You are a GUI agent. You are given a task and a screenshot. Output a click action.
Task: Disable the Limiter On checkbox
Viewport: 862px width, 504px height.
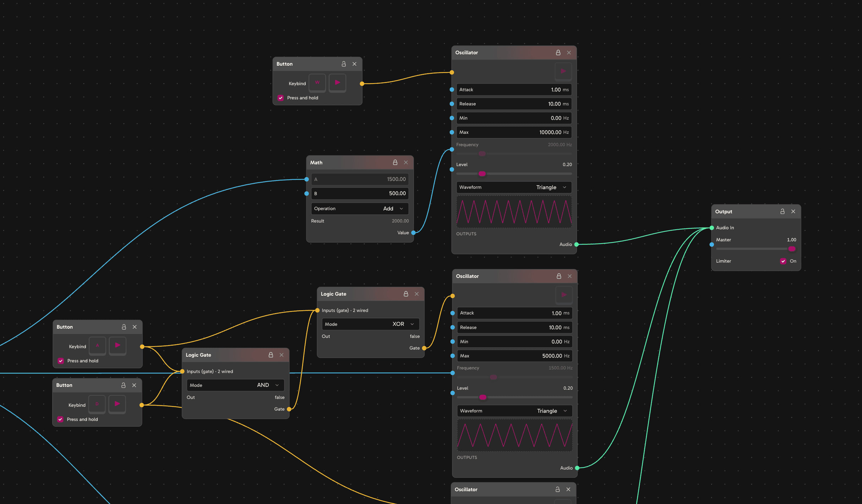[783, 261]
